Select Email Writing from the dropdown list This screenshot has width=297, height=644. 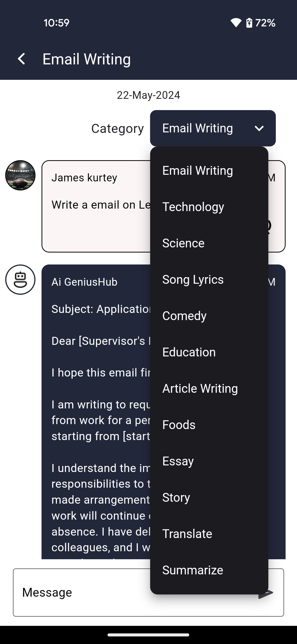coord(197,171)
